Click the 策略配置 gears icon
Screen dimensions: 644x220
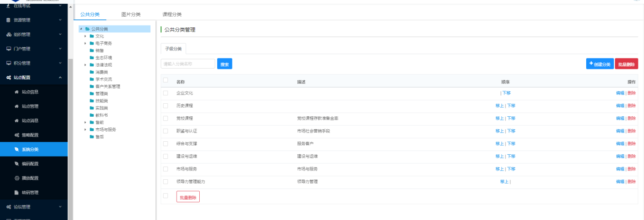pyautogui.click(x=17, y=135)
